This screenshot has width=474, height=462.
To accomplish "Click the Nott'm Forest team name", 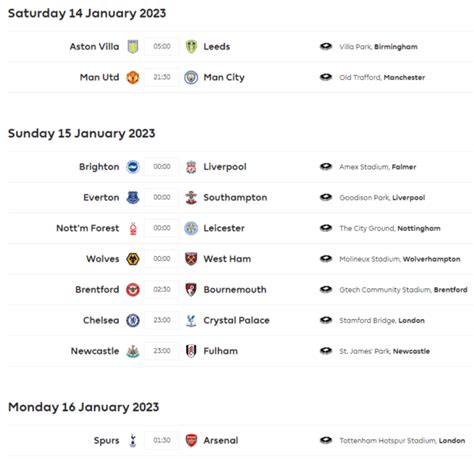I will (88, 228).
